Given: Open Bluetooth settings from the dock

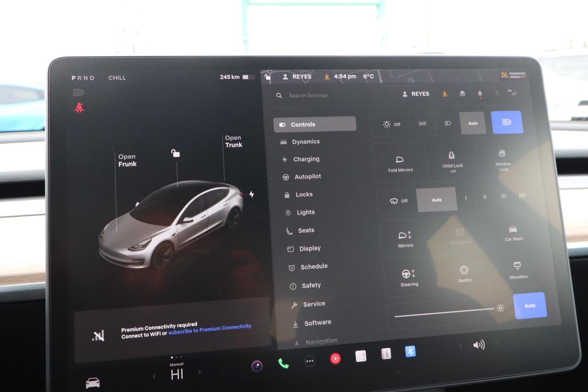Looking at the screenshot, I should [x=409, y=351].
